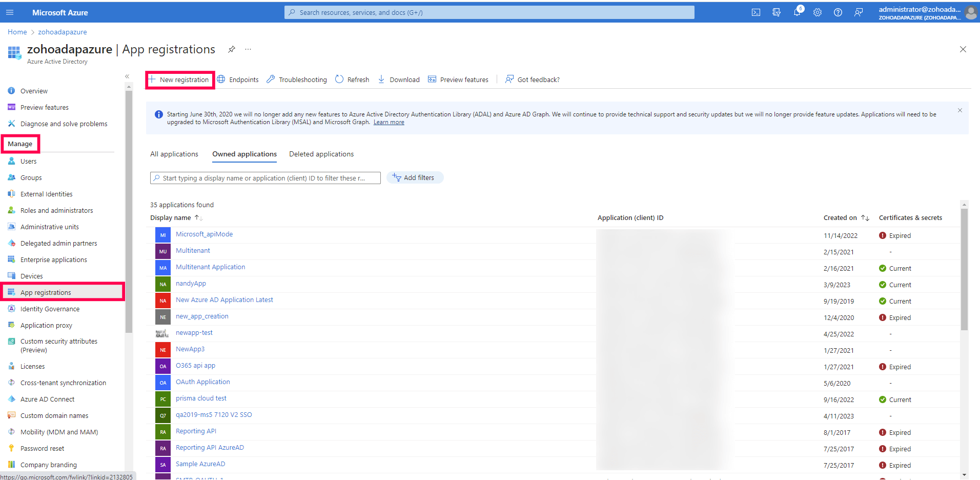Image resolution: width=980 pixels, height=480 pixels.
Task: Open the Microsoft_apiMode application
Action: click(204, 234)
